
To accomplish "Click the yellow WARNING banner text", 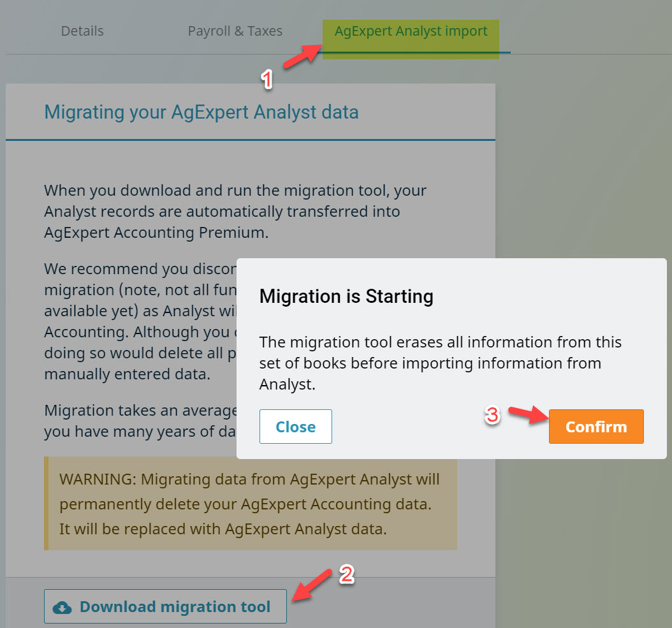I will [x=249, y=504].
